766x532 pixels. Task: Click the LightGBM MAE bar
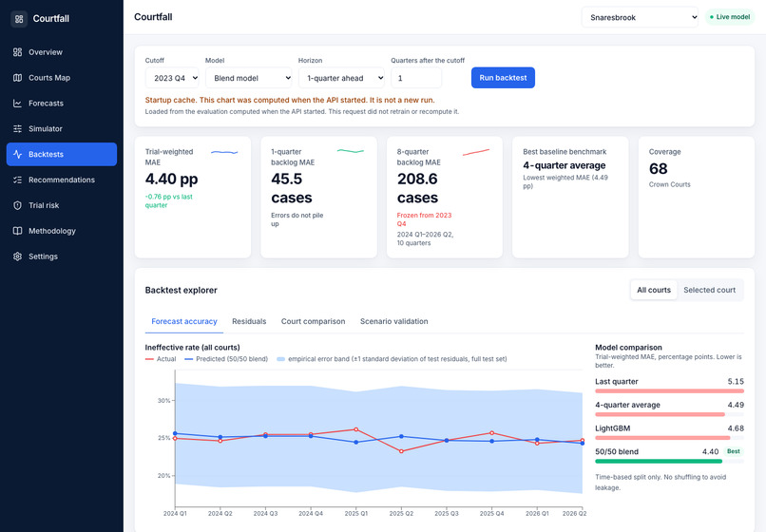click(x=662, y=438)
